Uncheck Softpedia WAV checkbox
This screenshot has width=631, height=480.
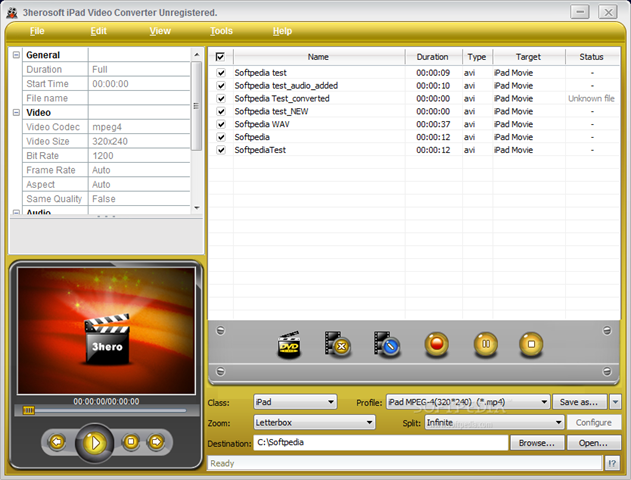221,124
